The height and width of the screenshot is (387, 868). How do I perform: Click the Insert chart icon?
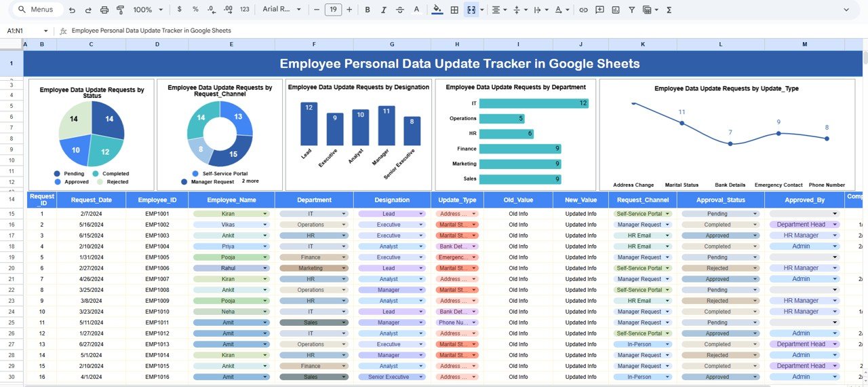point(616,10)
